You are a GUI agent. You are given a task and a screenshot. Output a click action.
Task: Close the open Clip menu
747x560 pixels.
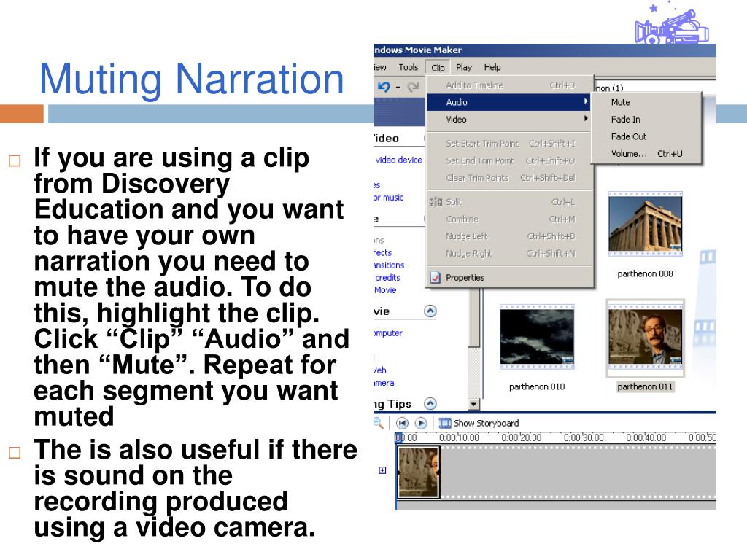click(438, 68)
